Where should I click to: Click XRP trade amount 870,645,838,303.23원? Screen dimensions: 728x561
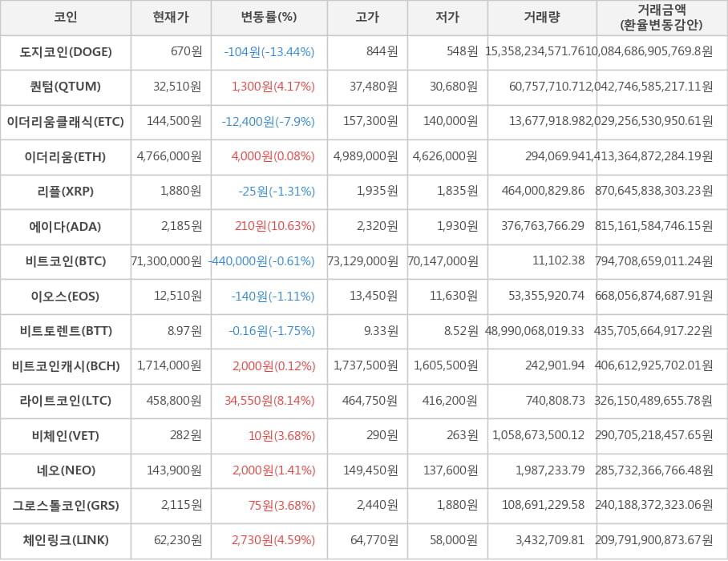pos(654,191)
